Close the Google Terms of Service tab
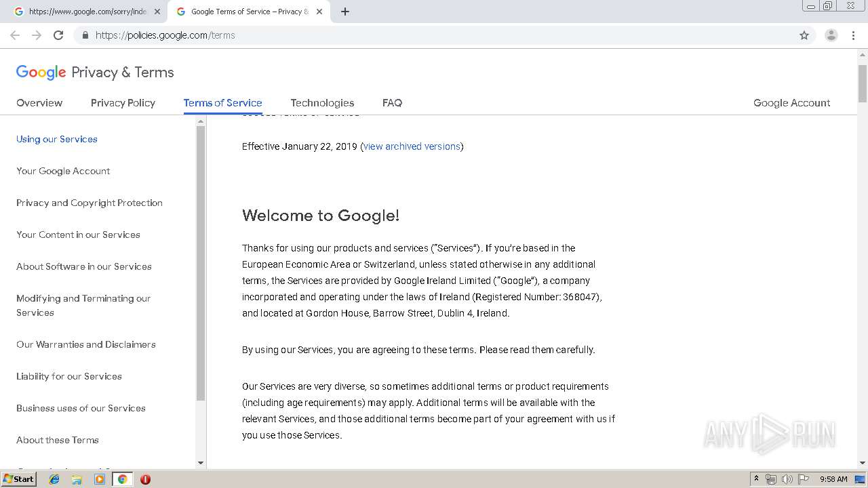868x488 pixels. (320, 12)
